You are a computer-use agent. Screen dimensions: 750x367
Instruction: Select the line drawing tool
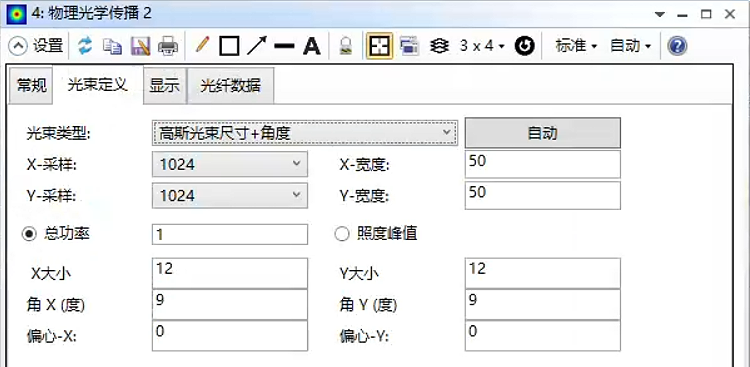[x=284, y=46]
